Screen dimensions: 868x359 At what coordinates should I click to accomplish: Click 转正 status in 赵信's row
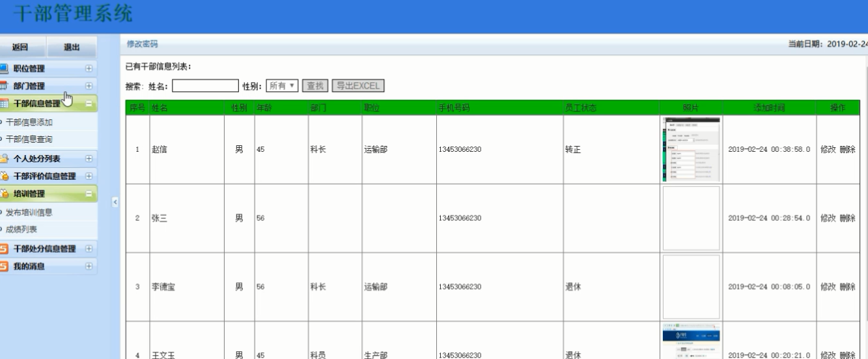pos(574,149)
